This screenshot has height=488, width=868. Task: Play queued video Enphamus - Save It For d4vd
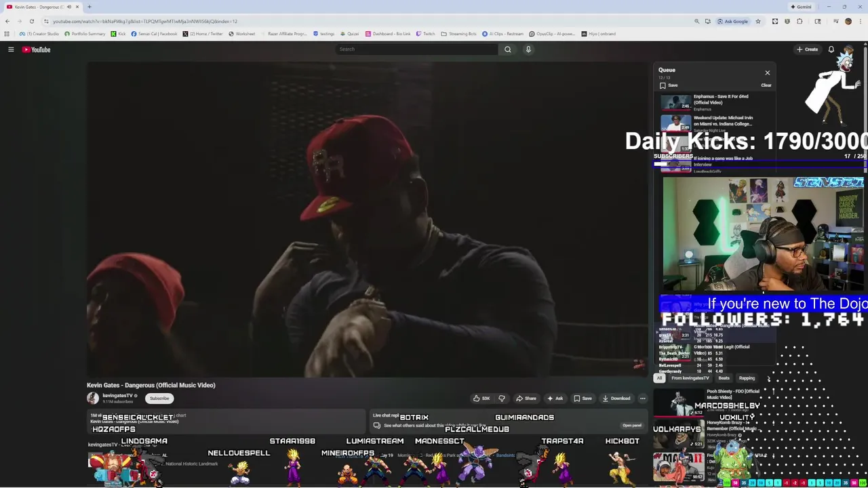pyautogui.click(x=717, y=102)
